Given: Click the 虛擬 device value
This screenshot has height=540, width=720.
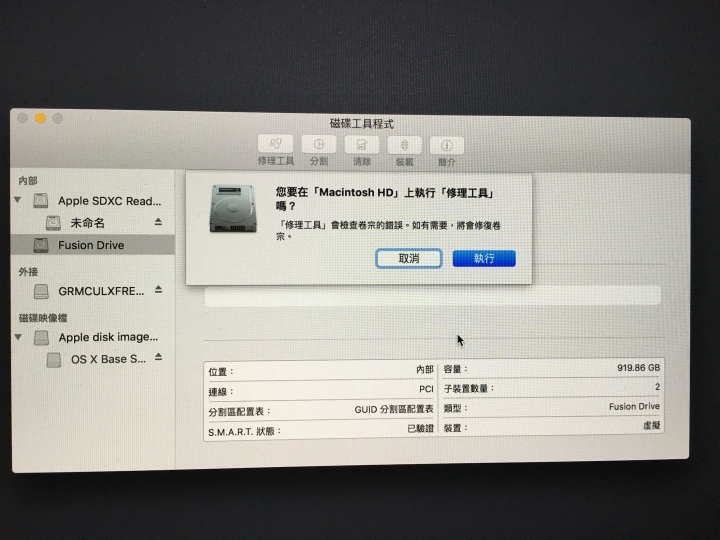Looking at the screenshot, I should tap(651, 426).
